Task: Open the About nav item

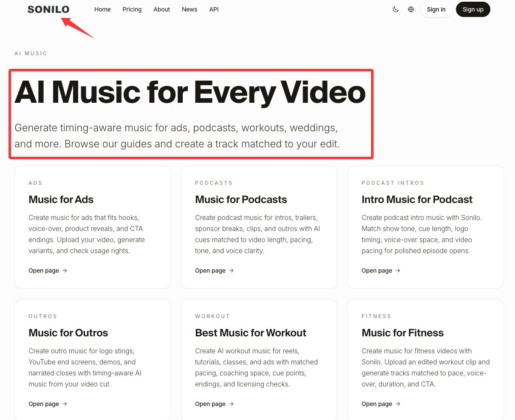Action: [162, 9]
